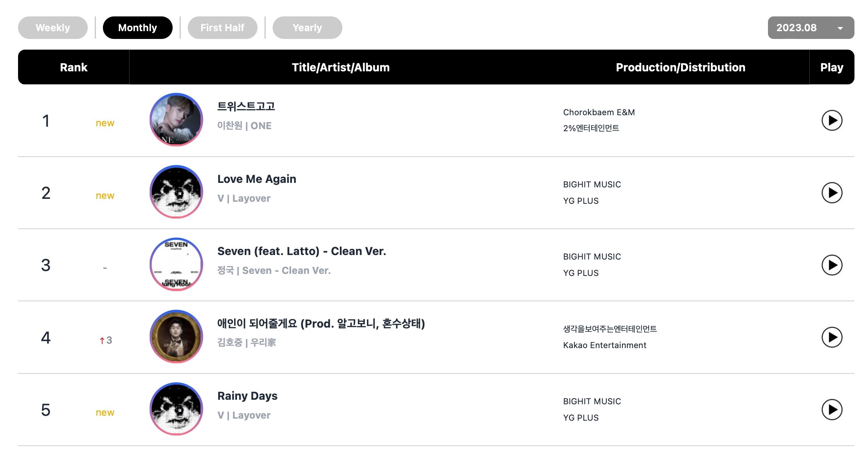Open the 2023.08 month dropdown
The height and width of the screenshot is (451, 868).
(x=810, y=28)
